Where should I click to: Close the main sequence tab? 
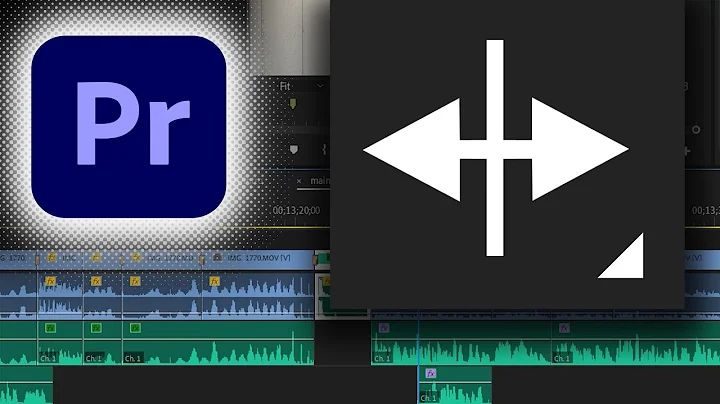click(x=299, y=181)
